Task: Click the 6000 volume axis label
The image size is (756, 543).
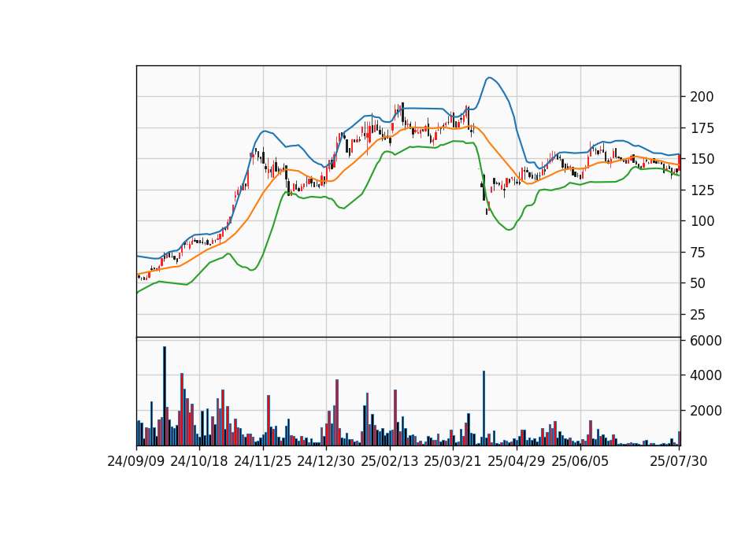Action: pyautogui.click(x=706, y=341)
